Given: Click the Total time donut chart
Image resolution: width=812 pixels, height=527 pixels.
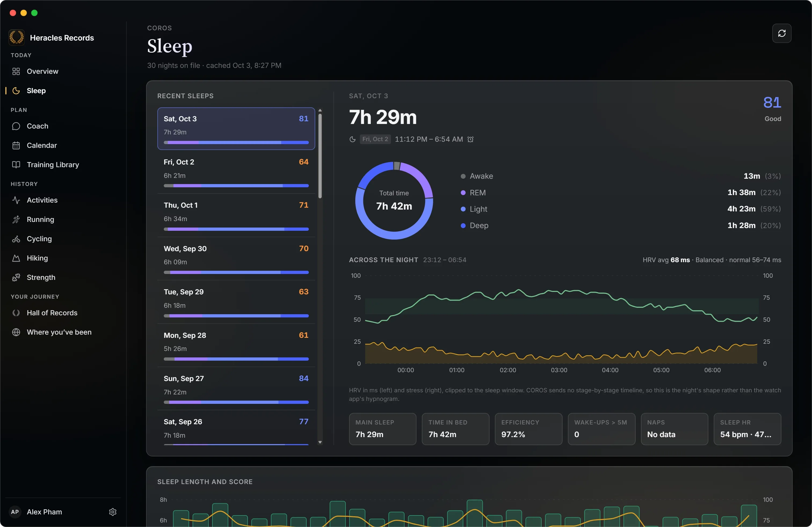Looking at the screenshot, I should pos(394,201).
